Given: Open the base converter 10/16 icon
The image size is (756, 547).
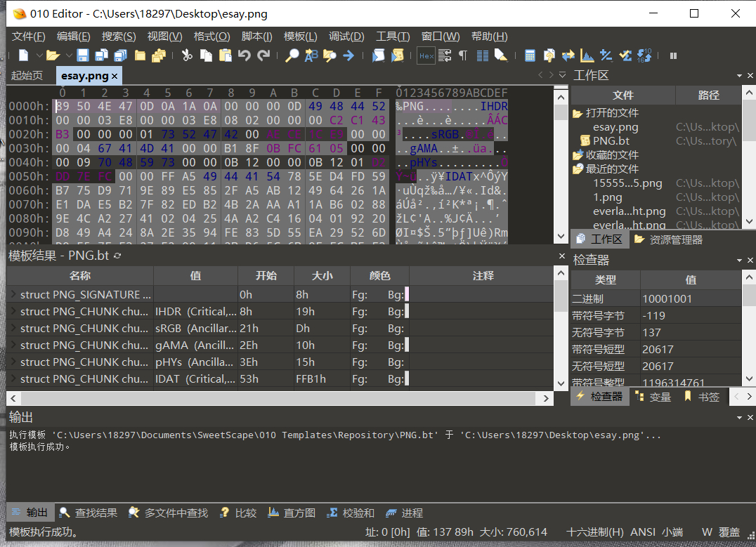Looking at the screenshot, I should (644, 55).
